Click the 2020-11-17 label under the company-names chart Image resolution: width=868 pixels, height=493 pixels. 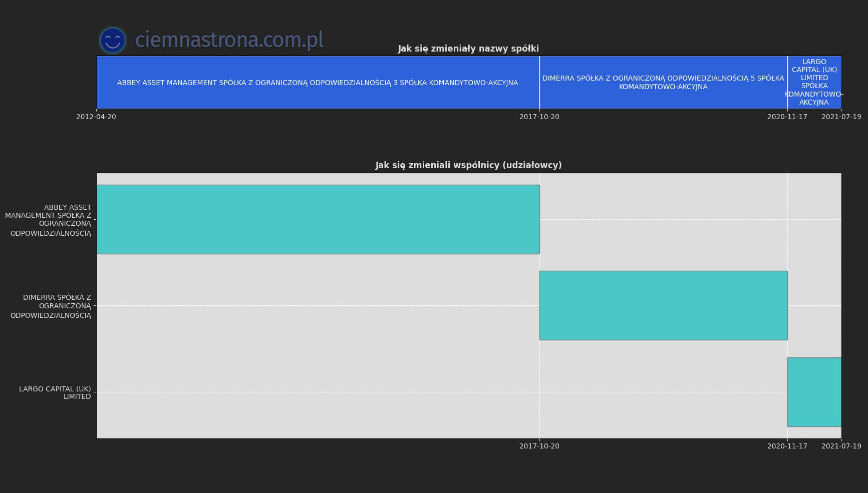787,117
